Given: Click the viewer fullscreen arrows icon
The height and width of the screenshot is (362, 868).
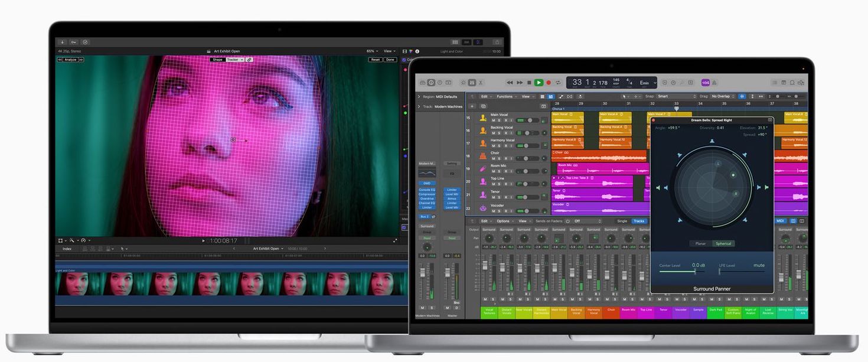Looking at the screenshot, I should point(396,240).
